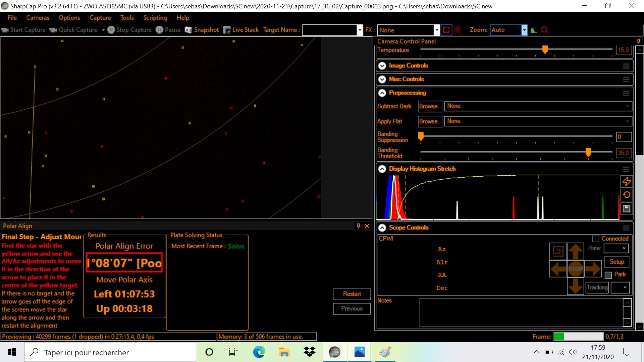Click scope move up arrow
Image resolution: width=644 pixels, height=362 pixels.
point(576,251)
